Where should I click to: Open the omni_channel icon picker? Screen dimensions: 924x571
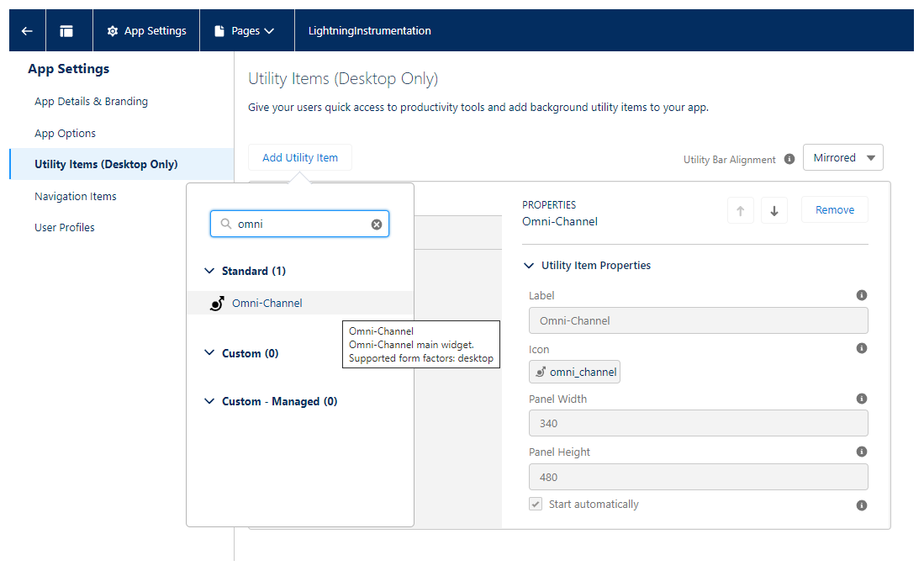click(x=574, y=372)
